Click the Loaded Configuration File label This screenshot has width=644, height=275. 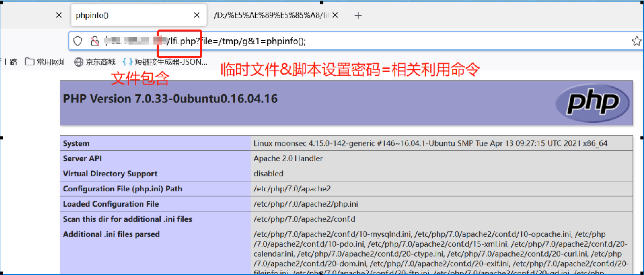click(x=111, y=204)
